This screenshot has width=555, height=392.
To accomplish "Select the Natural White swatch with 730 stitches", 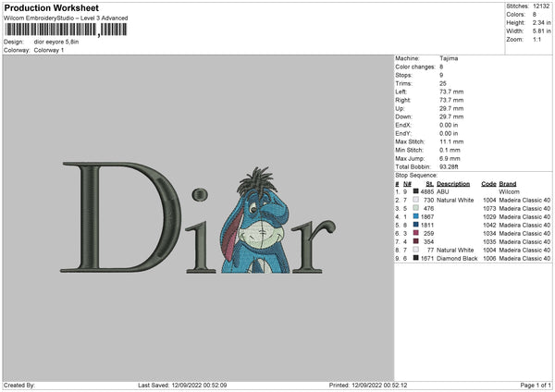I will click(416, 200).
